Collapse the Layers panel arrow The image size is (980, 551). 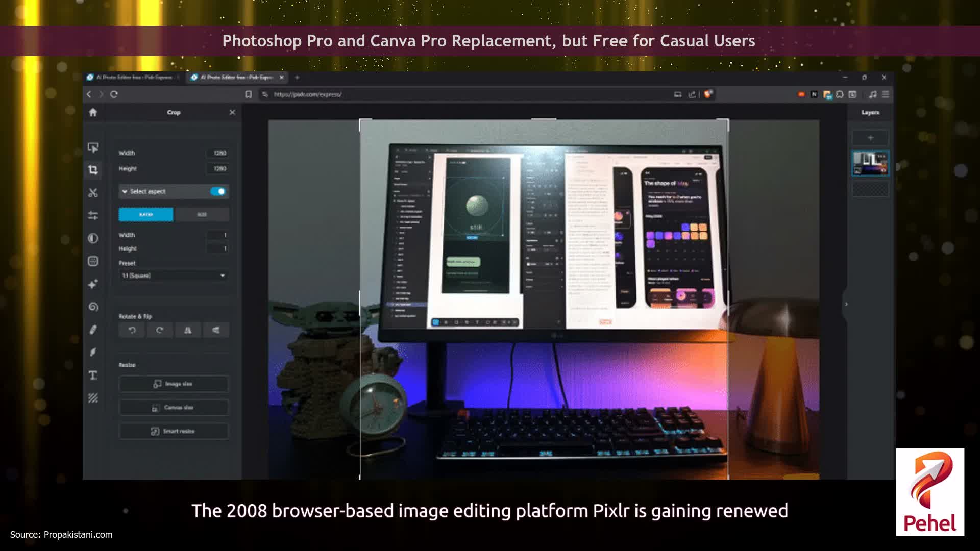pos(846,304)
